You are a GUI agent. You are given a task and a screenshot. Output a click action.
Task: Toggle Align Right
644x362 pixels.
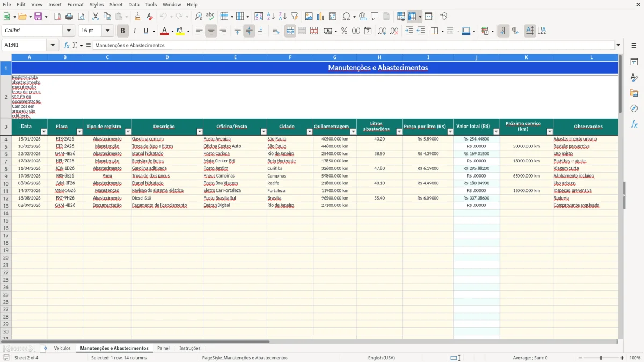pyautogui.click(x=223, y=31)
